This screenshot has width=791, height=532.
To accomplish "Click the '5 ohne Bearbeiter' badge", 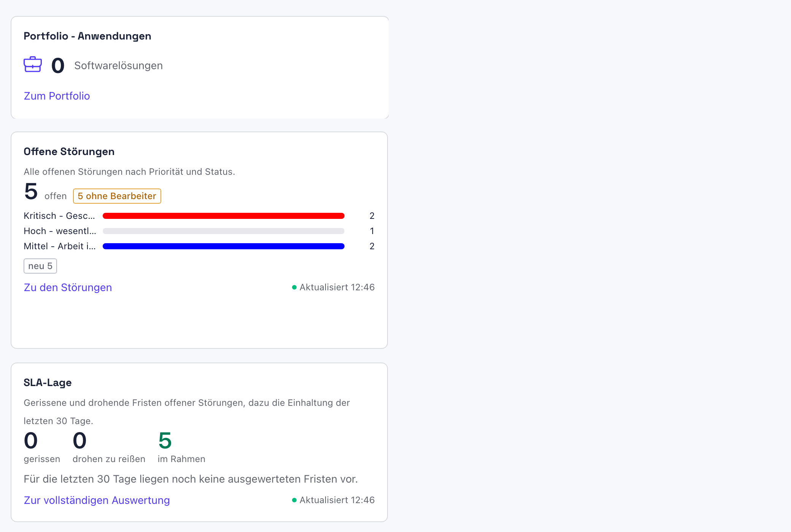I will pos(117,196).
